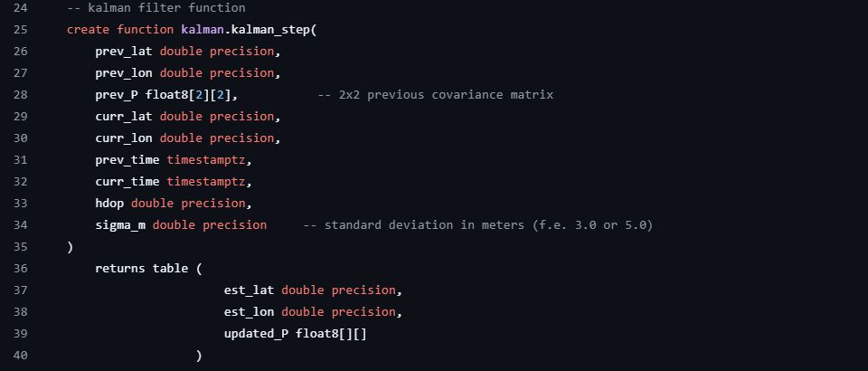868x371 pixels.
Task: Click the 'curr_lat' parameter
Action: (124, 116)
